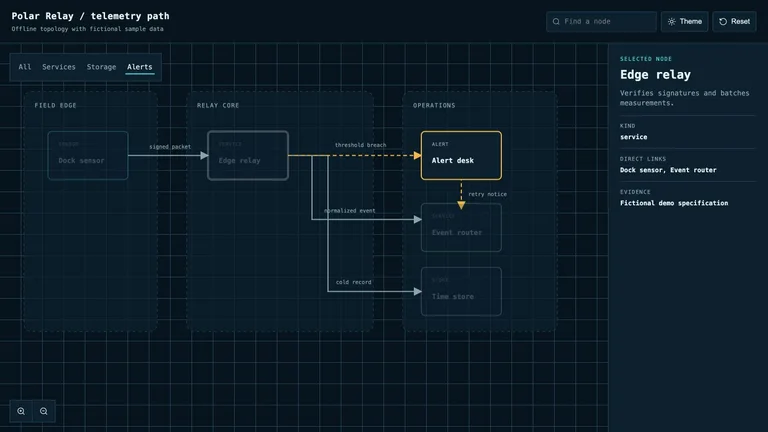The image size is (768, 432).
Task: Click the threshold breach edge label
Action: pos(360,145)
